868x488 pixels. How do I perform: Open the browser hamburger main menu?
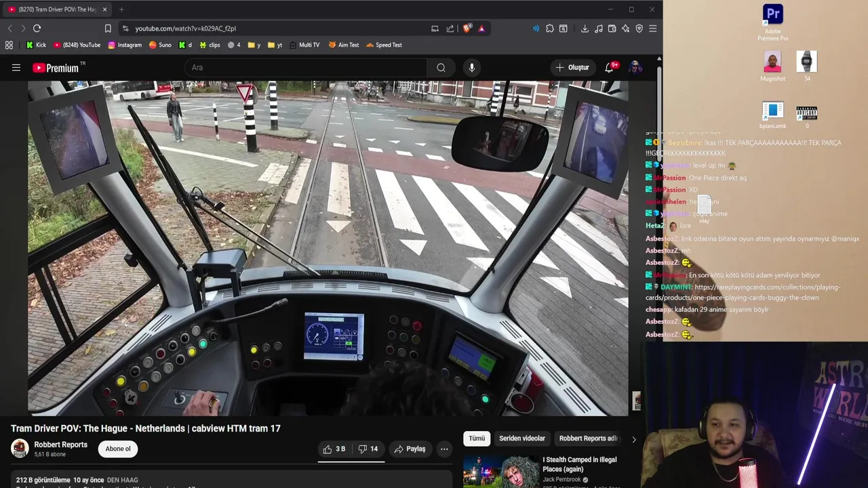click(652, 28)
